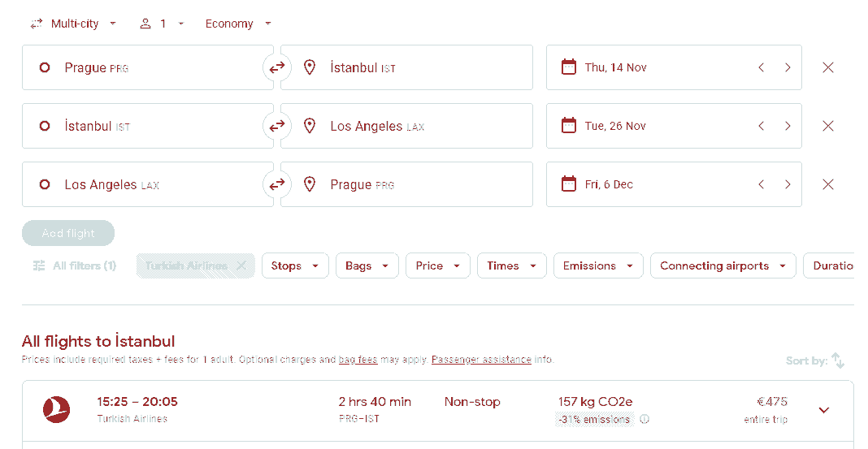This screenshot has width=868, height=449.
Task: Swap İstanbul and Los Angeles airports
Action: pyautogui.click(x=277, y=126)
